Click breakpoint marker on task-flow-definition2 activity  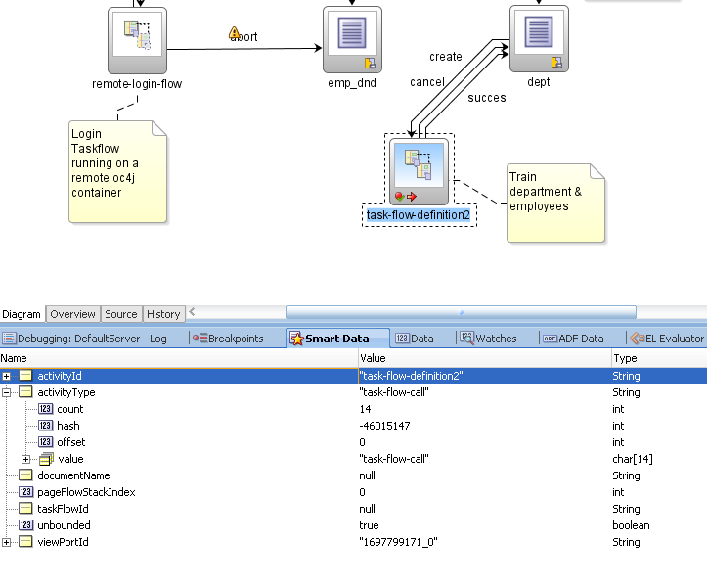point(399,197)
